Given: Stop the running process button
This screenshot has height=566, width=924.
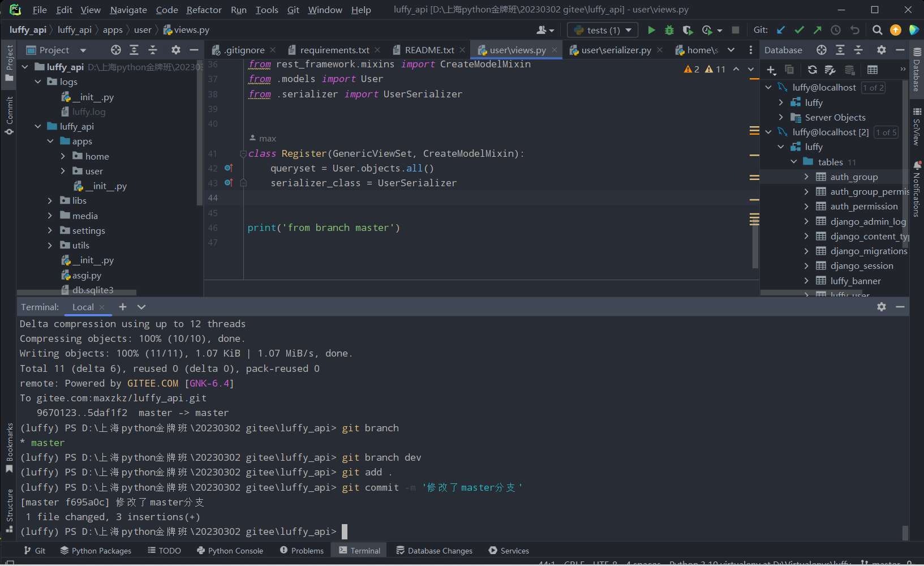Looking at the screenshot, I should coord(736,30).
